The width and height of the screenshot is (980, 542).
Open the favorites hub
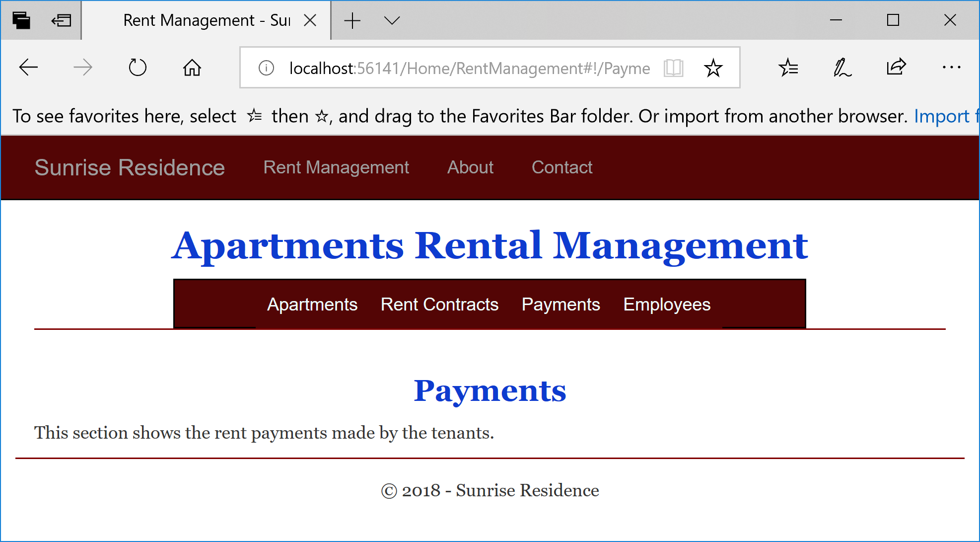pyautogui.click(x=788, y=67)
